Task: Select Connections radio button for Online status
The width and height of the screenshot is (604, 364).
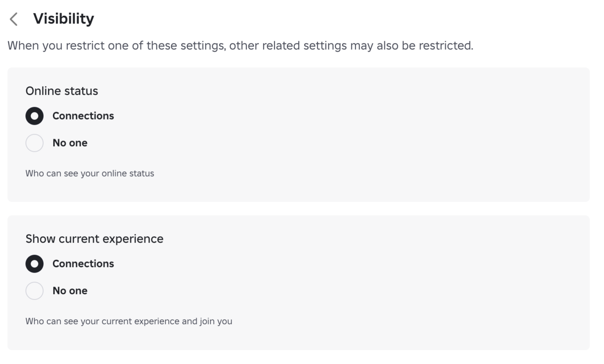Action: click(34, 116)
